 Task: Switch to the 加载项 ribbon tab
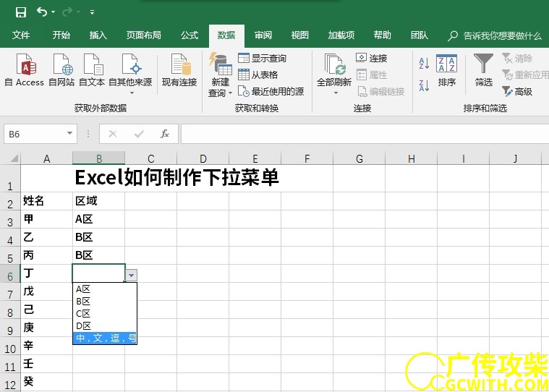click(x=341, y=35)
